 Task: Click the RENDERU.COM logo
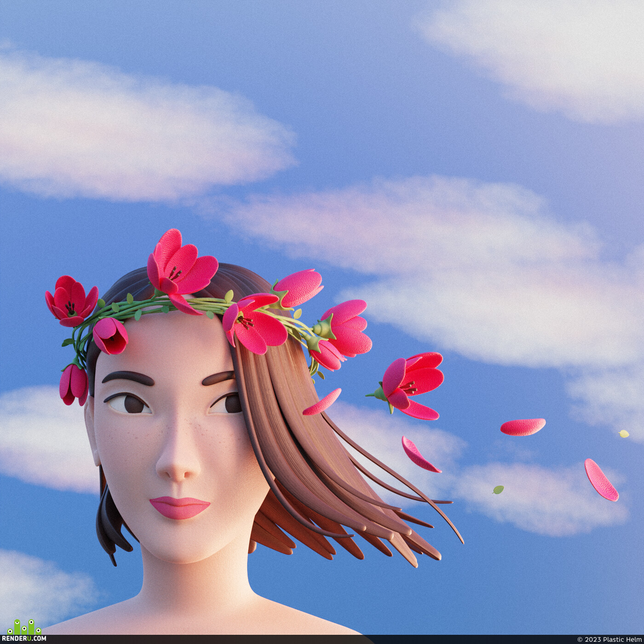point(24,631)
